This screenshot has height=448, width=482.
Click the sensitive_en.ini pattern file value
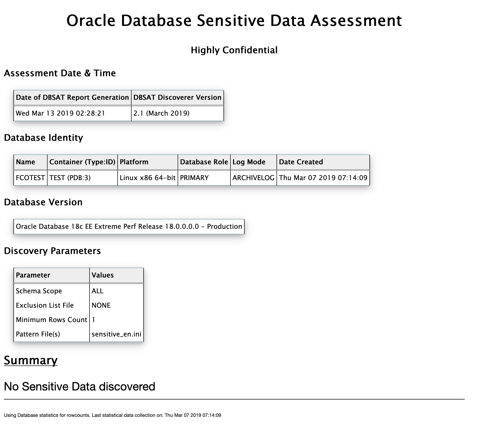click(x=116, y=334)
